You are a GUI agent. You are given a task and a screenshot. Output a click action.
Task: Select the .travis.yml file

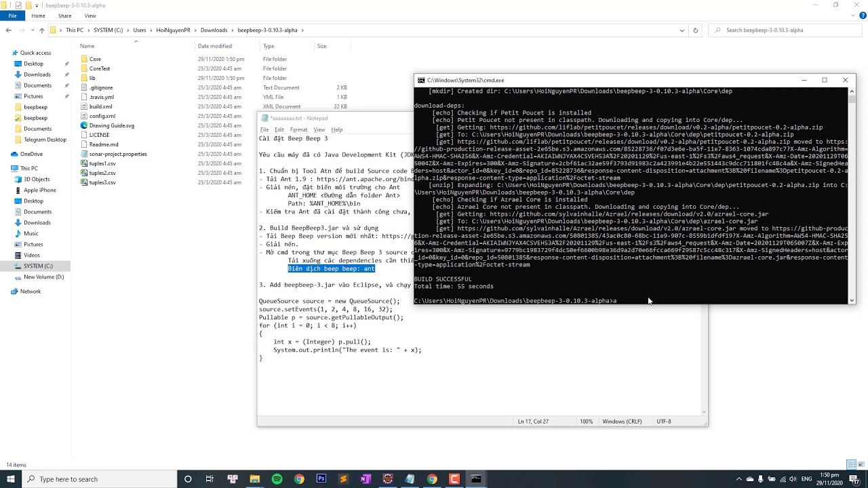pos(101,97)
